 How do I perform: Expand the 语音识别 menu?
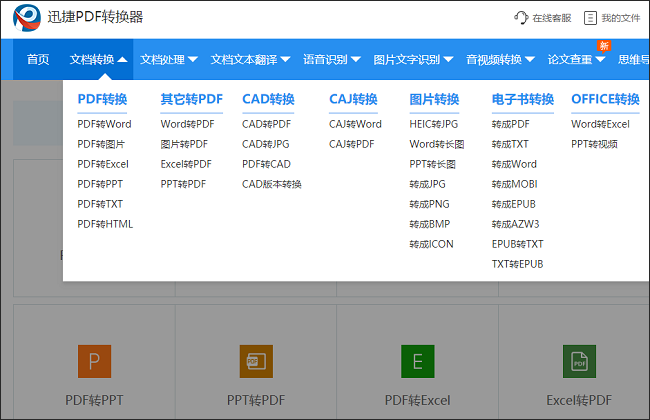coord(332,59)
